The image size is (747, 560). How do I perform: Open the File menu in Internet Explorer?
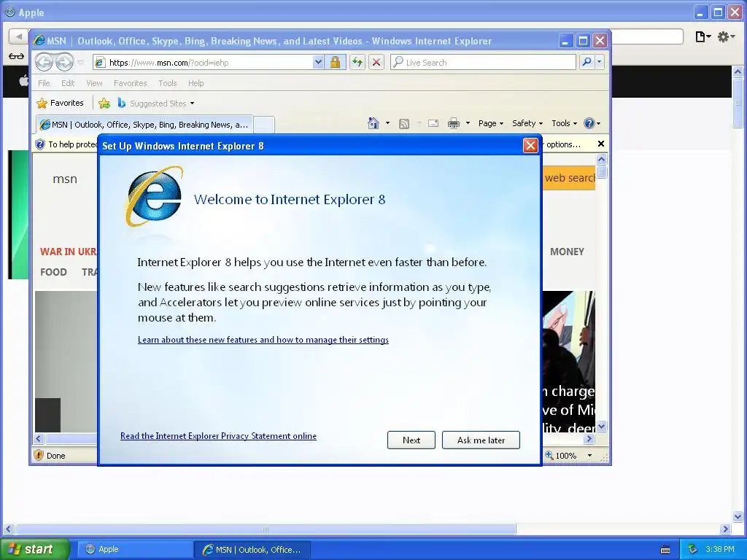[44, 83]
